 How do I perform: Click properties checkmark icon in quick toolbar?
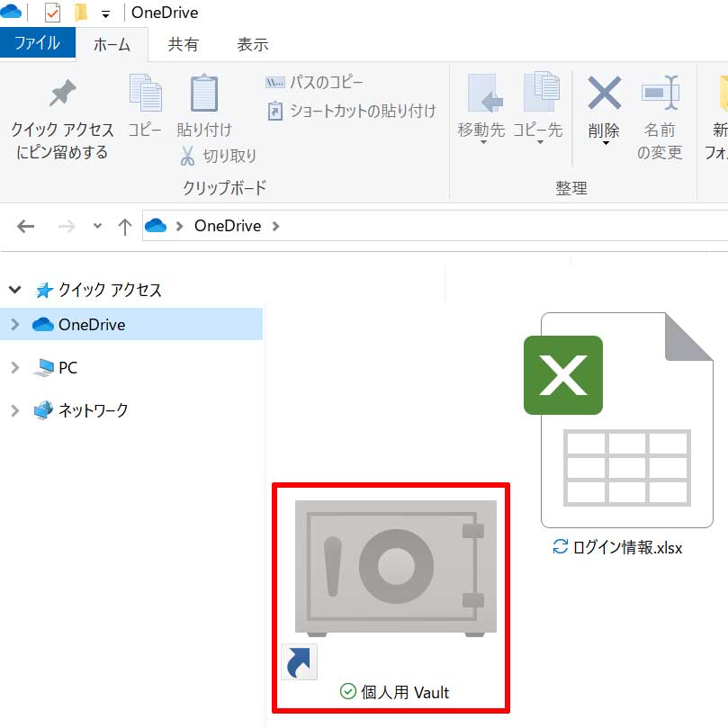tap(52, 13)
